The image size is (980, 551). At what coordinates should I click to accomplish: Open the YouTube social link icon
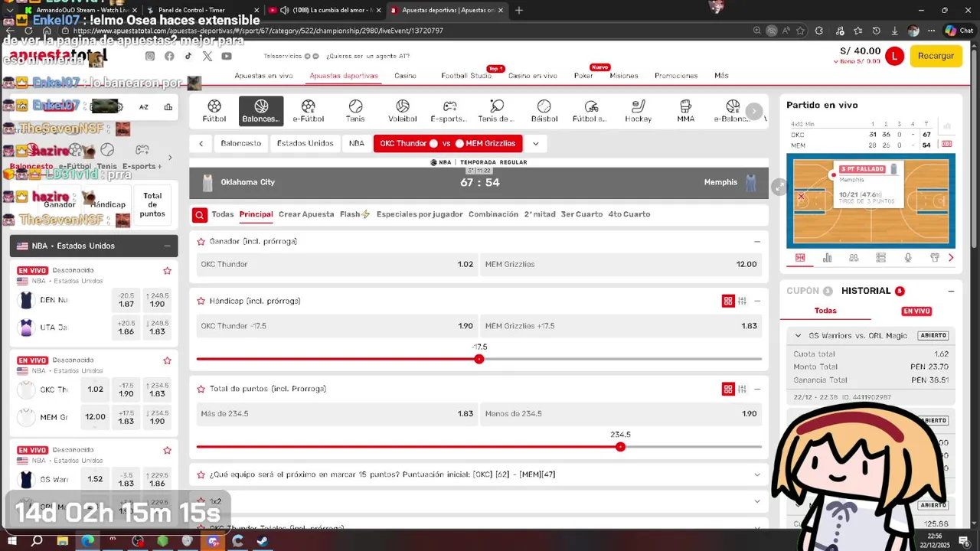(x=227, y=56)
